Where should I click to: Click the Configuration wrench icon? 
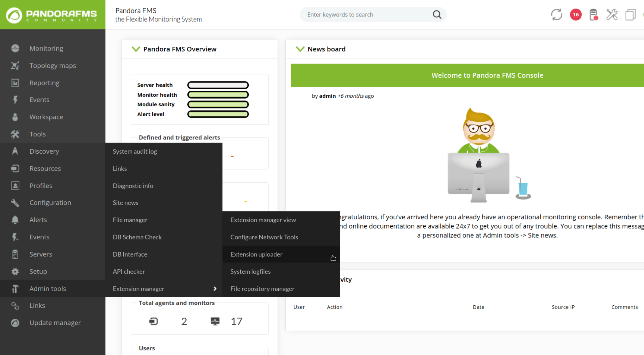pos(15,203)
